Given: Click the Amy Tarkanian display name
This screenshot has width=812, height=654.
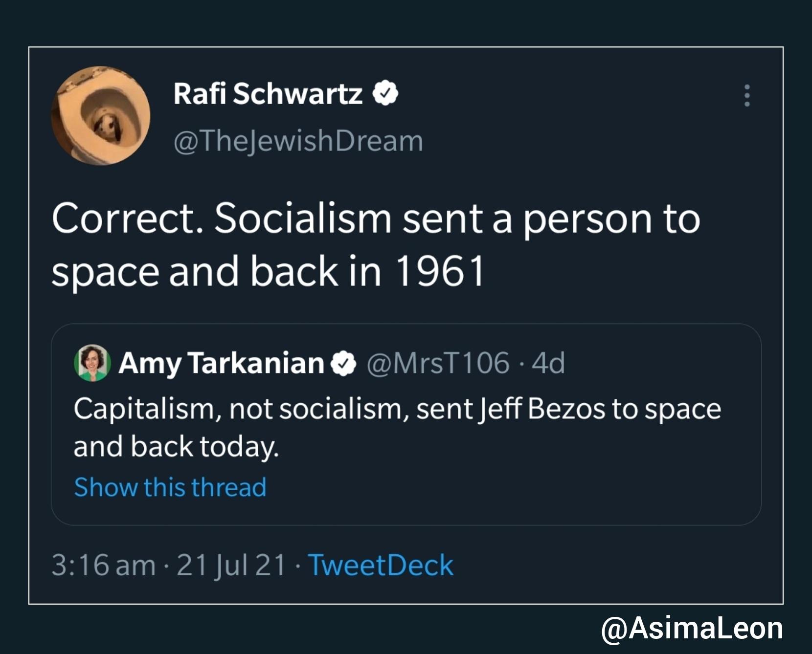Looking at the screenshot, I should coord(221,363).
